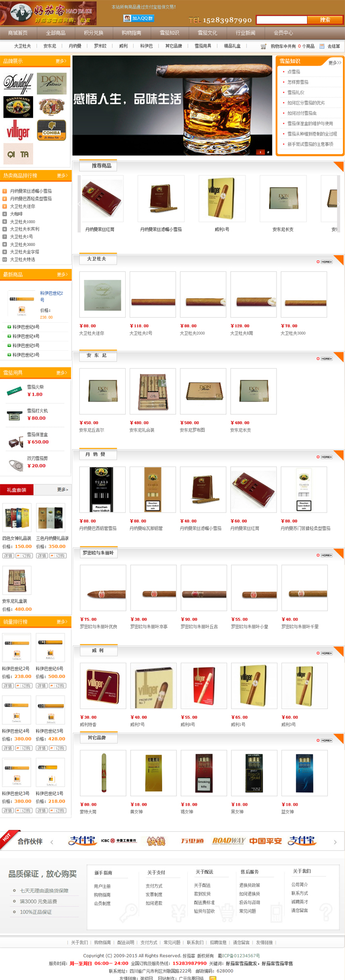Screen dimensions: 345x980
Task: Open MORE for 大卫杜夫 section
Action: [x=324, y=262]
